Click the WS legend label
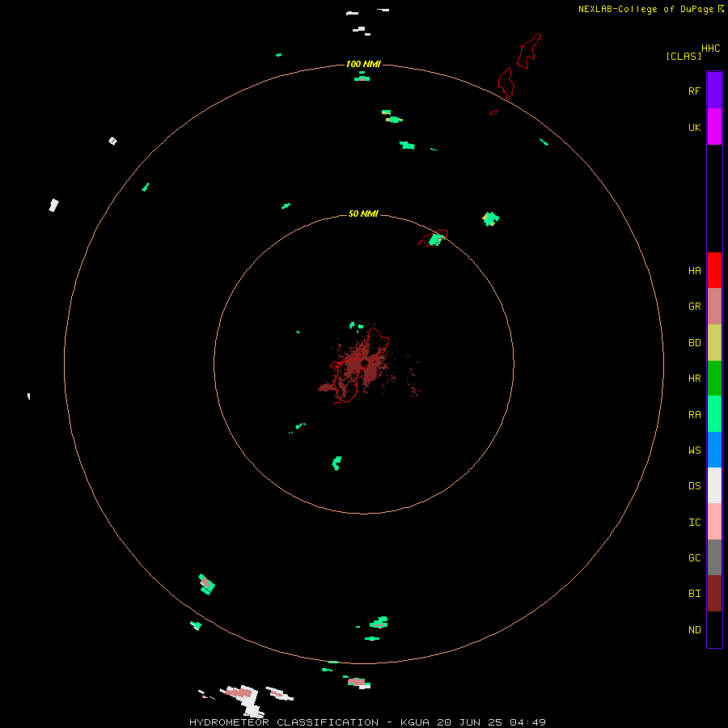Screen dimensions: 728x728 click(x=694, y=451)
